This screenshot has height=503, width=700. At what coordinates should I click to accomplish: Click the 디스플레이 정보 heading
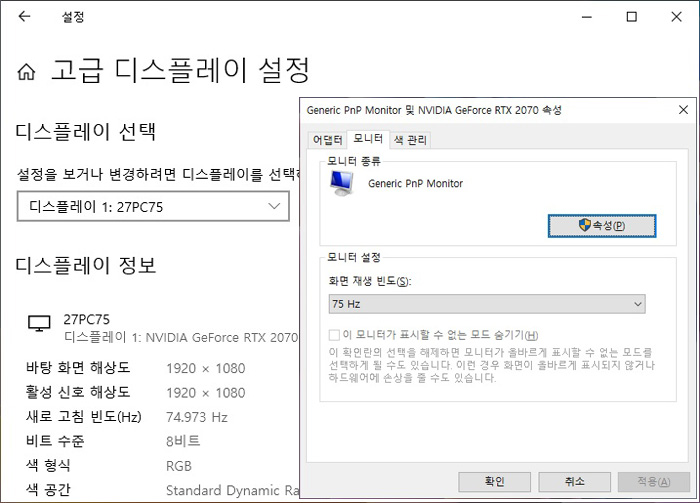coord(86,265)
